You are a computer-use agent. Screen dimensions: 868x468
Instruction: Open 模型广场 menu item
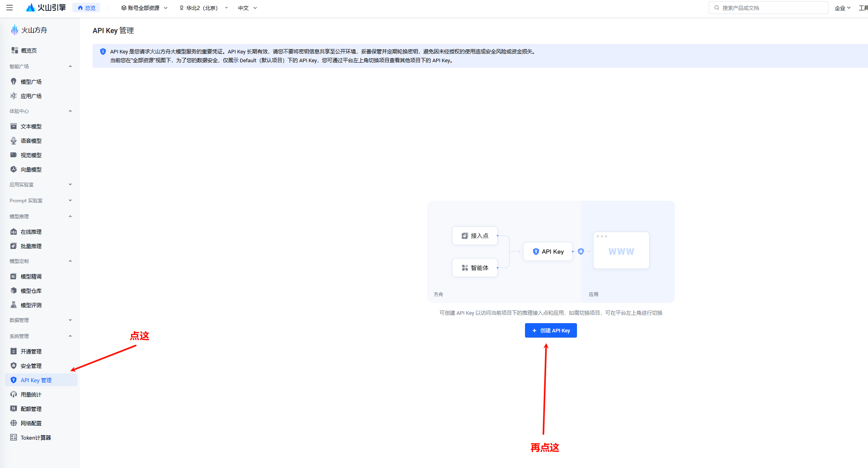(x=41, y=81)
